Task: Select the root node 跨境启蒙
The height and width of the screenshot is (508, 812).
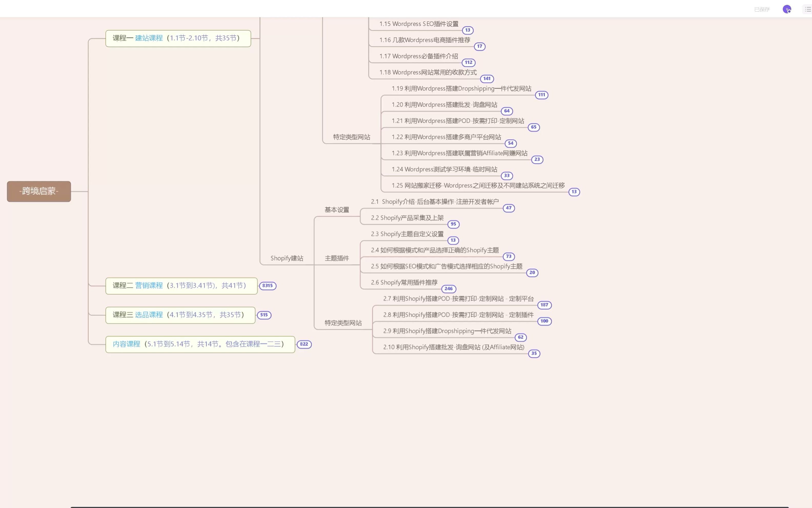Action: coord(39,191)
